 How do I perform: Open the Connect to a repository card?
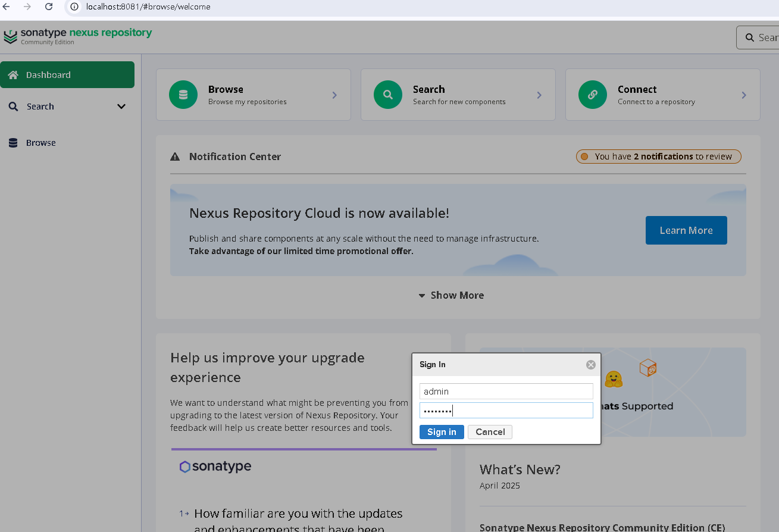point(663,95)
